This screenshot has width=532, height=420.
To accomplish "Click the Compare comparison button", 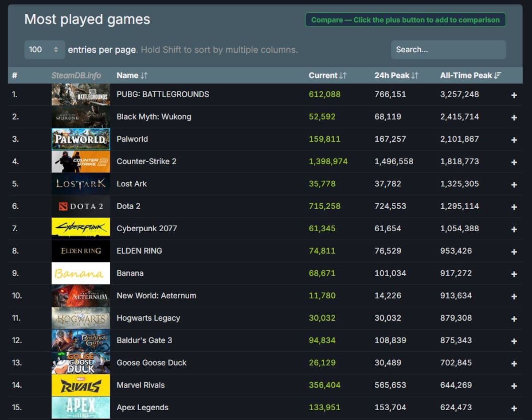I will 405,20.
